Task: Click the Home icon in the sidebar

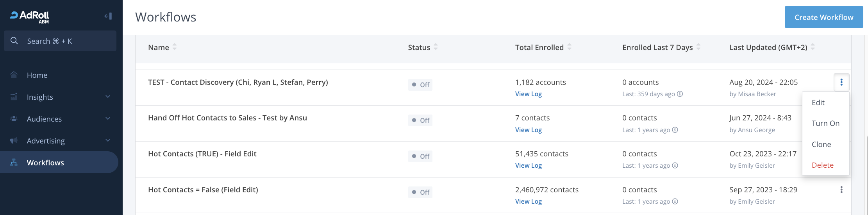Action: pos(14,75)
